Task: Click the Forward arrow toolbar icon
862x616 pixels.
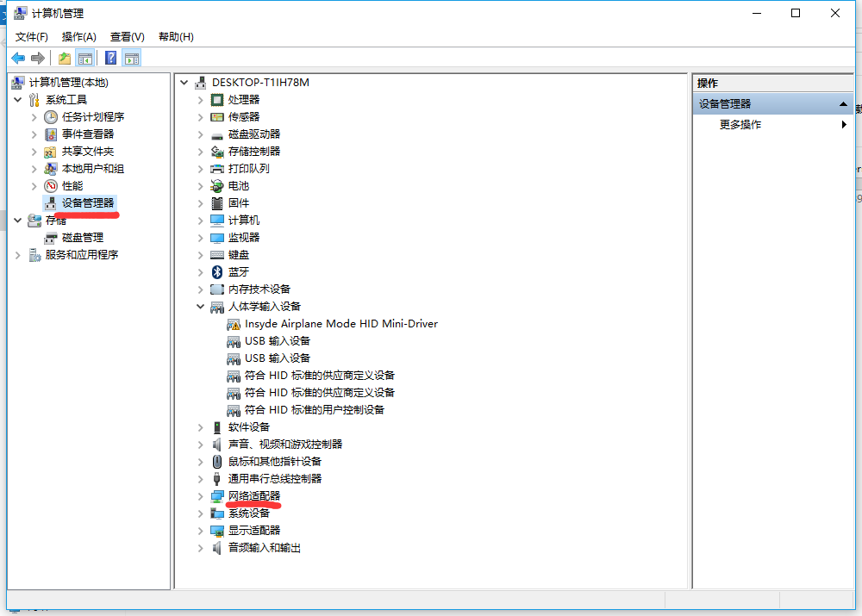Action: pos(38,58)
